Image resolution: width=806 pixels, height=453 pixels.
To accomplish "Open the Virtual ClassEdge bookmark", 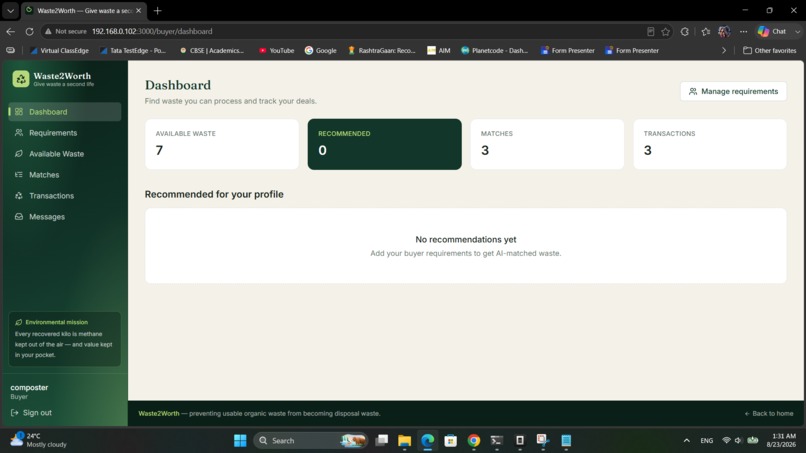I will (x=59, y=50).
